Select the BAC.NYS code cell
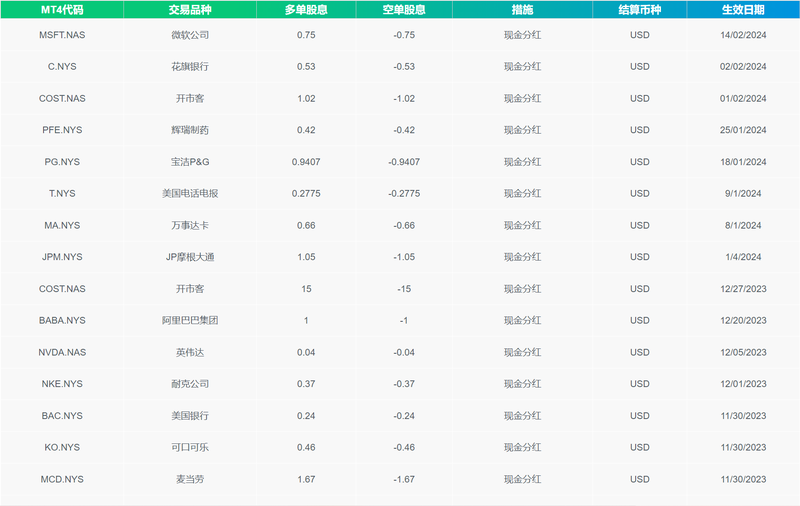Viewport: 800px width, 506px height. click(x=62, y=416)
